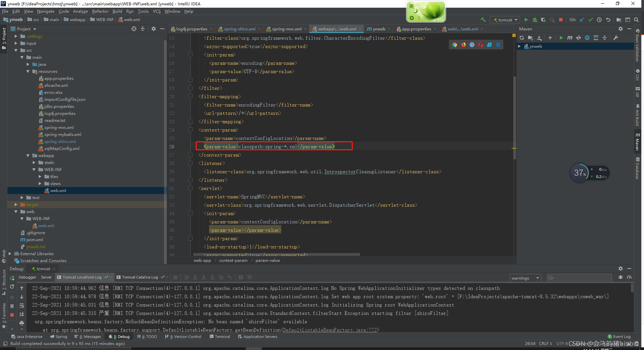Screen dimensions: 644x350
Task: Run the tomcat configuration with green play icon
Action: 526,19
